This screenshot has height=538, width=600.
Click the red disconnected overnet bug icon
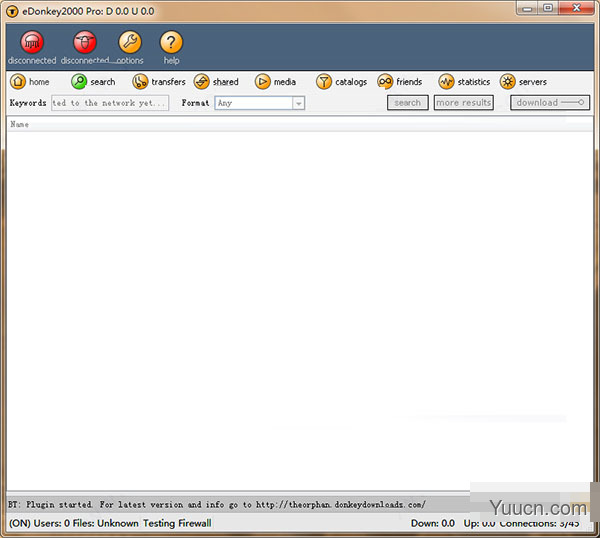[85, 42]
